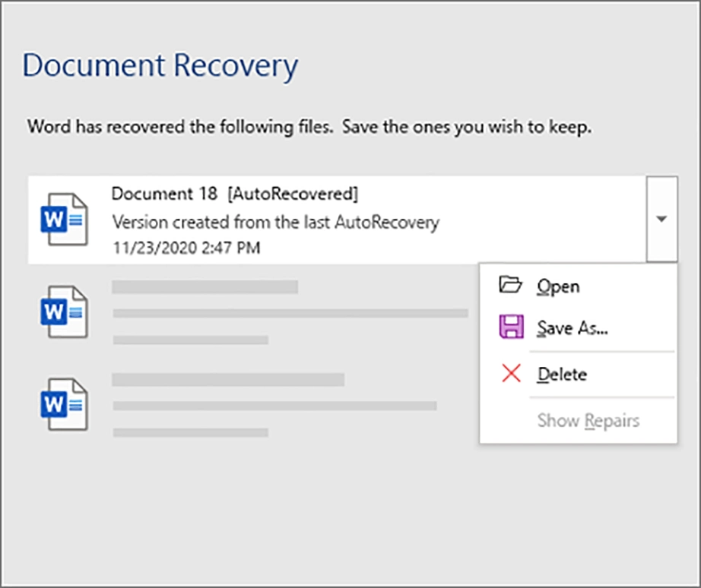Screen dimensions: 701x588
Task: Select the greyed Show Repairs entry
Action: (578, 420)
